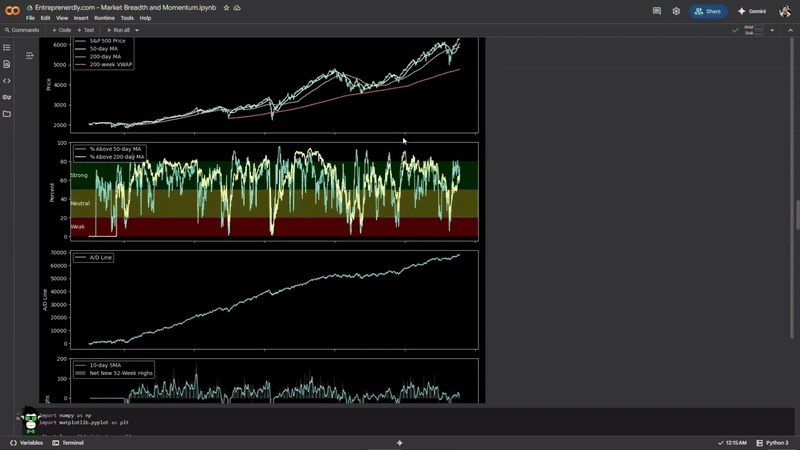Screen dimensions: 800x450
Task: Click the Google Drive icon beside title
Action: point(30,8)
